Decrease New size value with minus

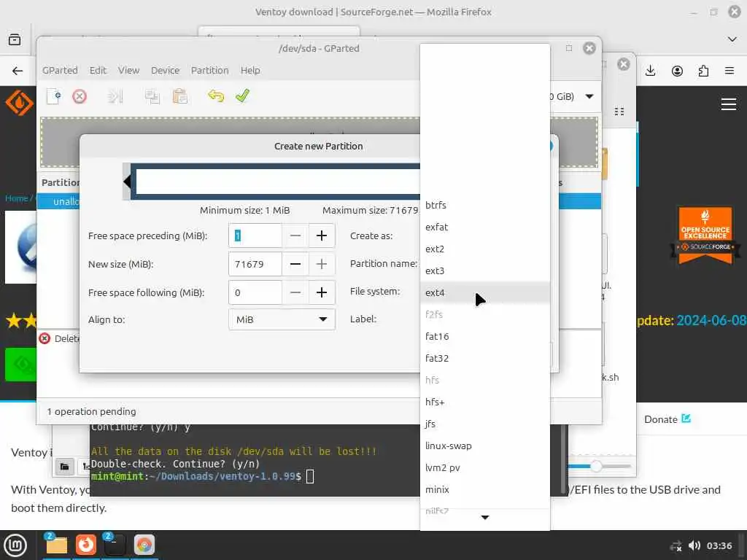point(295,264)
